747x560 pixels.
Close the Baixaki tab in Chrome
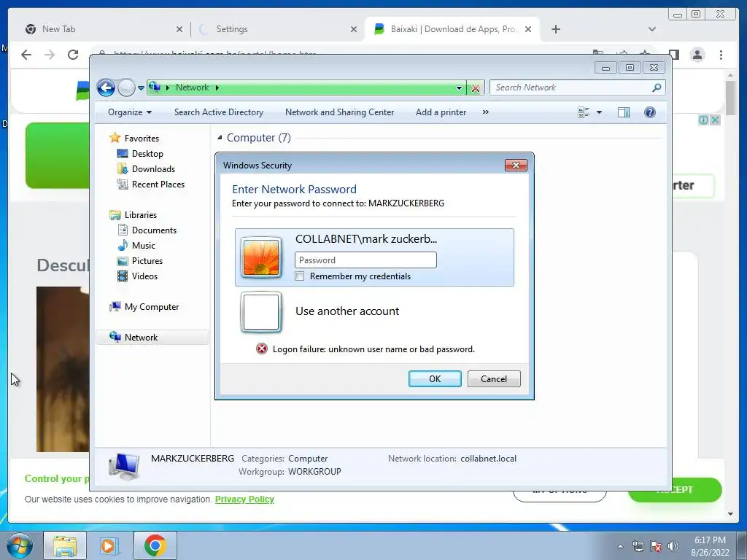[528, 29]
